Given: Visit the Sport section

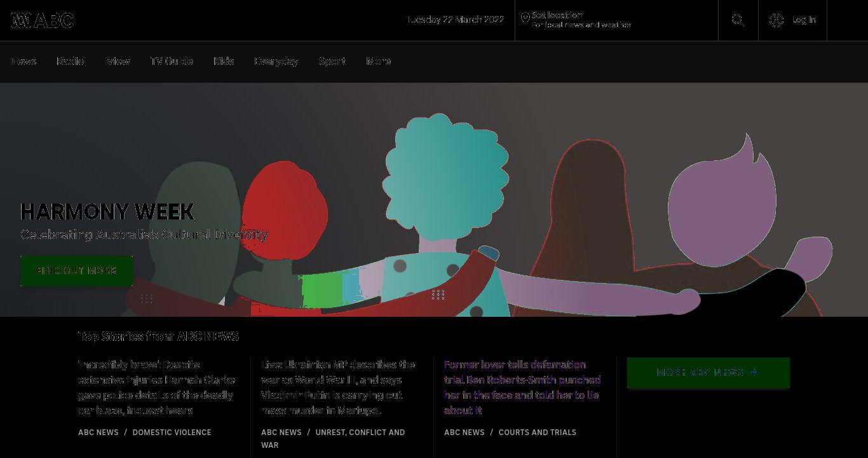Looking at the screenshot, I should pyautogui.click(x=332, y=61).
